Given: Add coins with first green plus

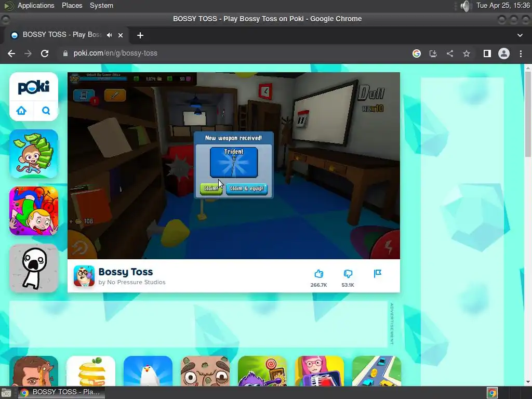Looking at the screenshot, I should pos(137,79).
